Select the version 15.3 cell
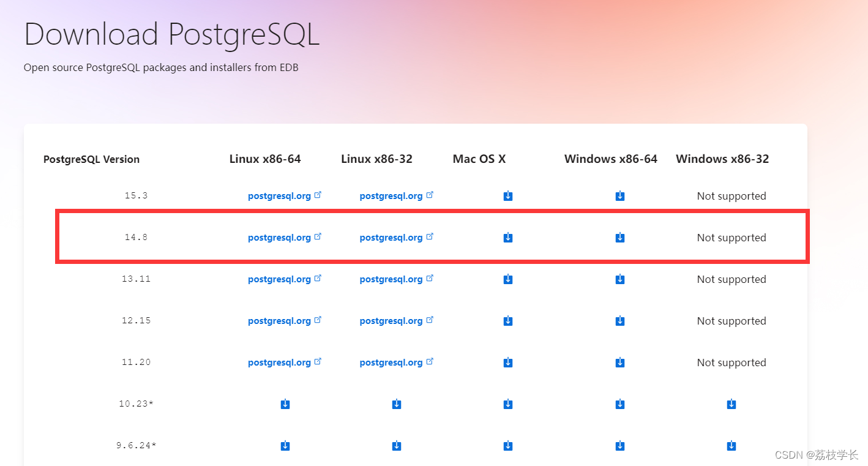This screenshot has height=466, width=868. 136,196
